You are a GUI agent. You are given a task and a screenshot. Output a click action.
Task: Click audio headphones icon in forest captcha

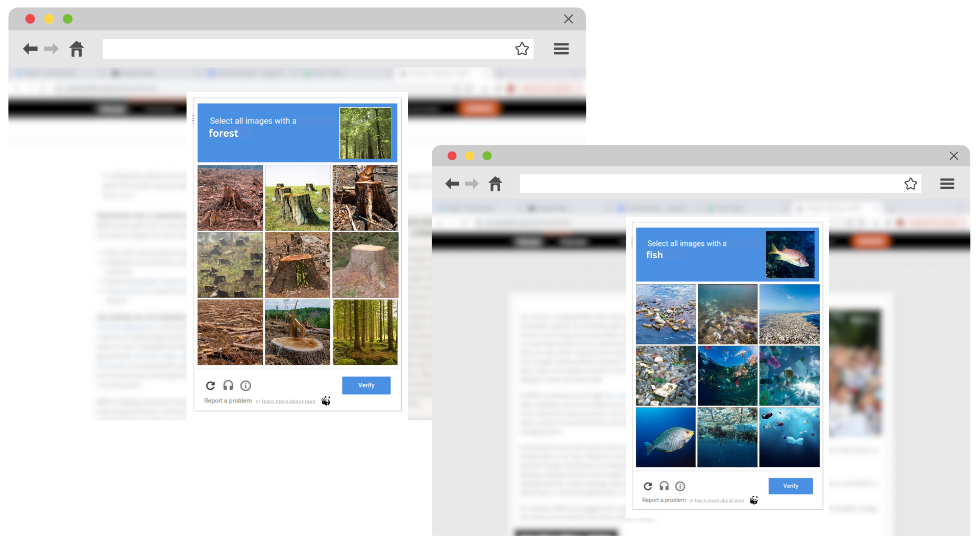[x=228, y=386]
